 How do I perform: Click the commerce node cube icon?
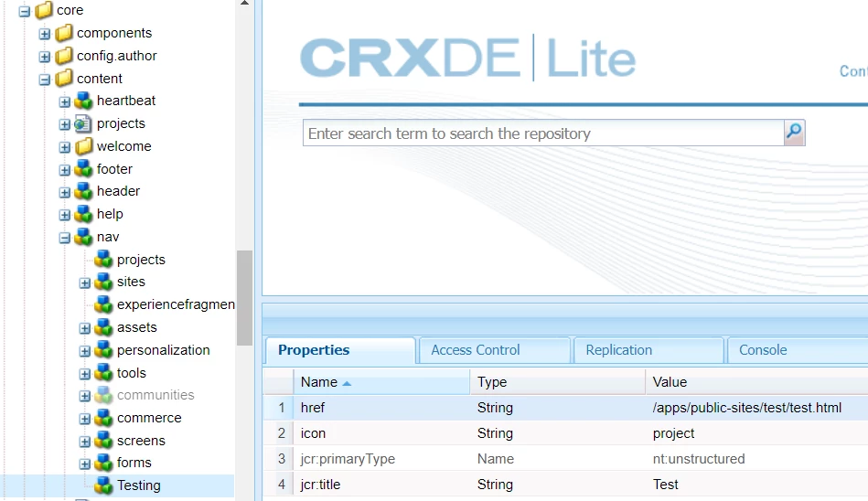[103, 418]
